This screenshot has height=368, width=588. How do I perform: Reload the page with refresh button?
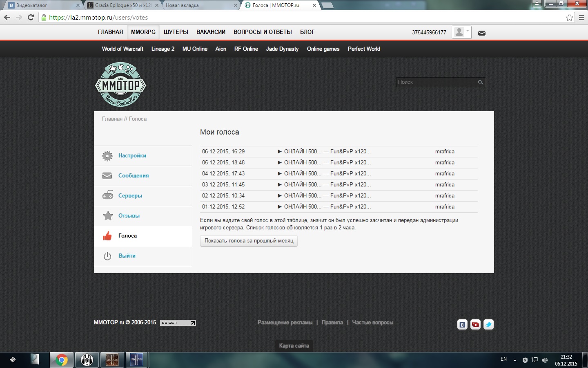pos(31,17)
